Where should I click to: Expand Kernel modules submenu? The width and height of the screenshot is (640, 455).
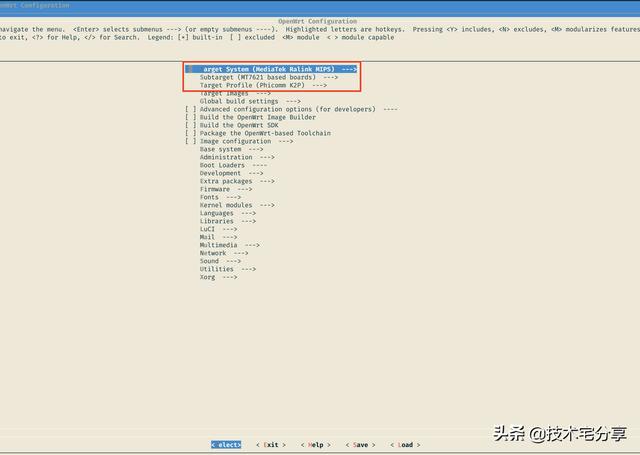(x=237, y=205)
